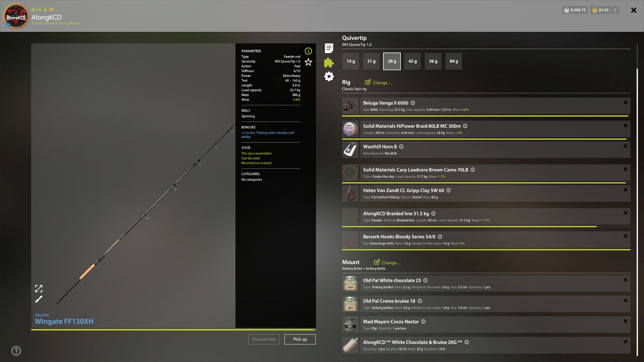Click the pencil rename icon
This screenshot has width=644, height=362.
[x=39, y=299]
